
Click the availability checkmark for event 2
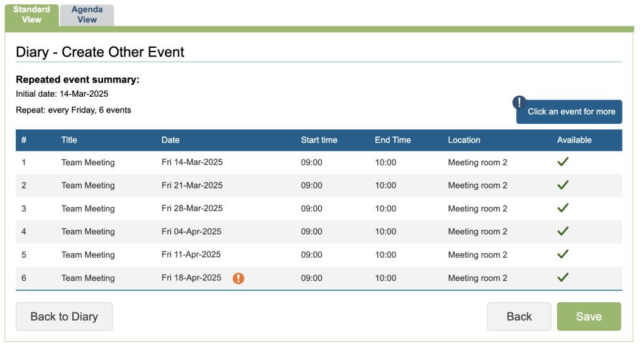point(563,185)
